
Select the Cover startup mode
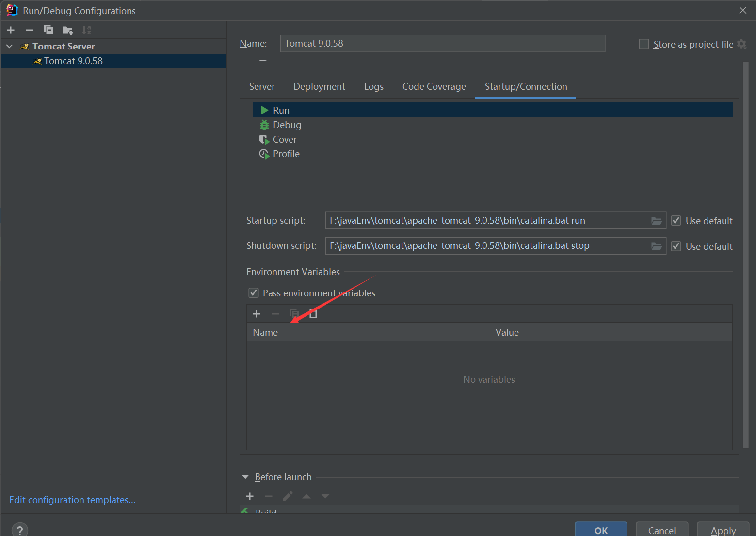click(493, 139)
